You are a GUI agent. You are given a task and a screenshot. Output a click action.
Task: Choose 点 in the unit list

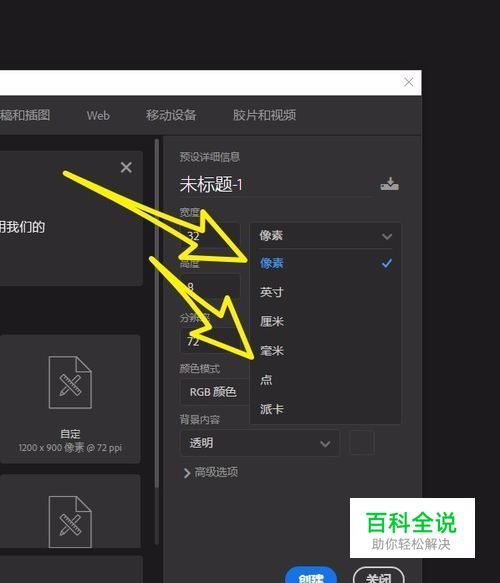tap(325, 380)
